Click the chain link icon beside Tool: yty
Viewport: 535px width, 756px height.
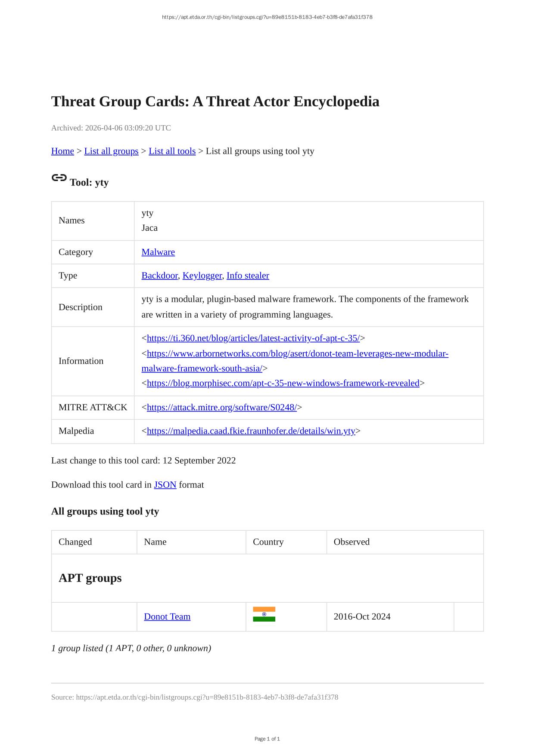pos(59,178)
